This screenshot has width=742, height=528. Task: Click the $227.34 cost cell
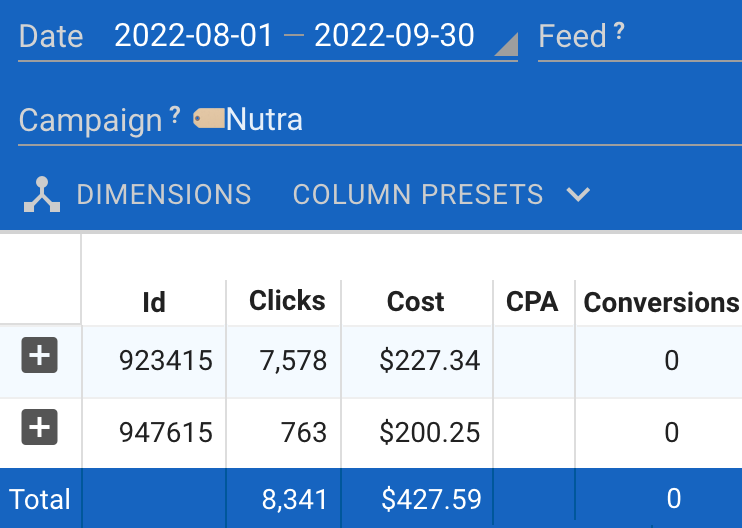(430, 360)
